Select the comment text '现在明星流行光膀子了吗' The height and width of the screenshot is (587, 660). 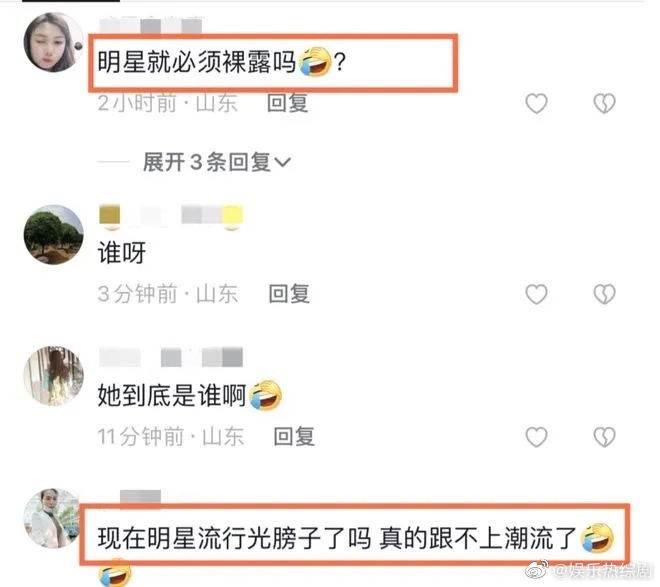pyautogui.click(x=234, y=539)
